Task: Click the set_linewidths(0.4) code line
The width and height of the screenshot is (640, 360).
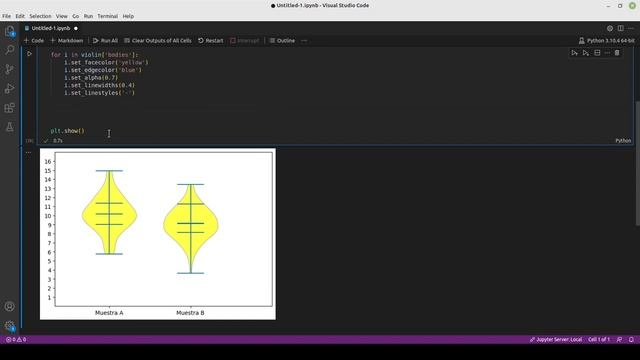Action: [x=99, y=85]
